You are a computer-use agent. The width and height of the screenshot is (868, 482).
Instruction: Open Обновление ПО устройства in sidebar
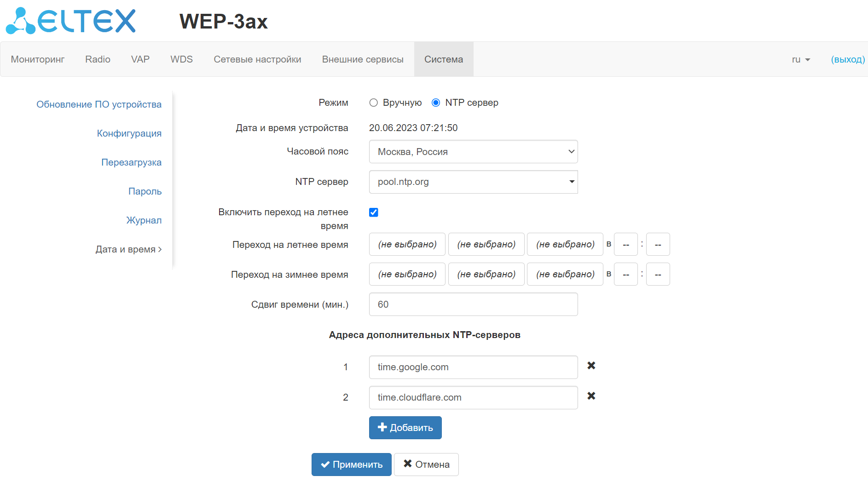point(99,104)
